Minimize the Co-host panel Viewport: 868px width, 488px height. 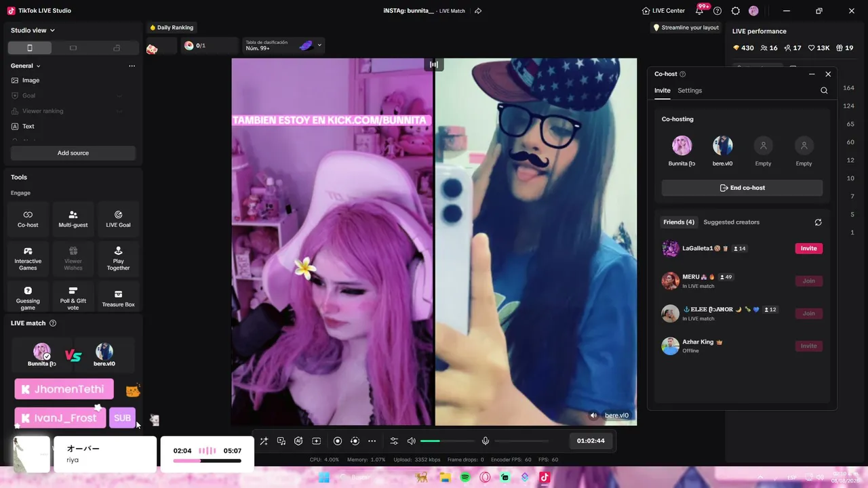coord(812,74)
